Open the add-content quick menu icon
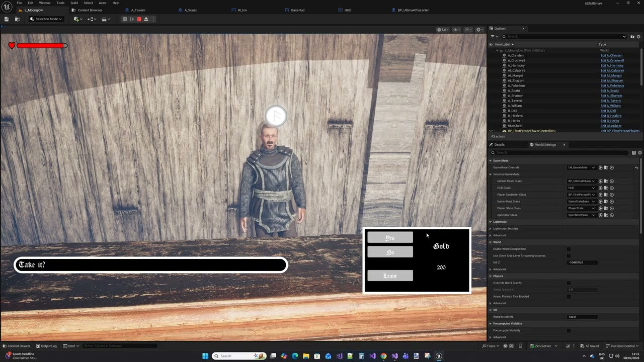The height and width of the screenshot is (362, 644). [x=77, y=19]
